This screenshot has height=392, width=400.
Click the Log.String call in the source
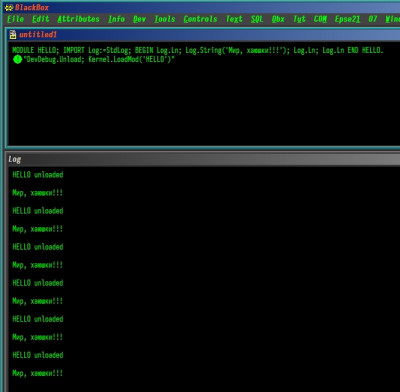238,50
